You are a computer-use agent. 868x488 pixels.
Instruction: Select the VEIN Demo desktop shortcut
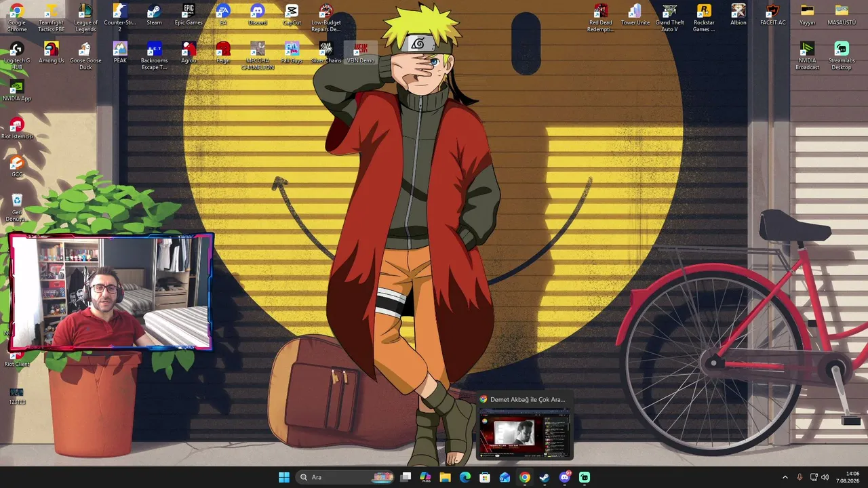click(361, 53)
